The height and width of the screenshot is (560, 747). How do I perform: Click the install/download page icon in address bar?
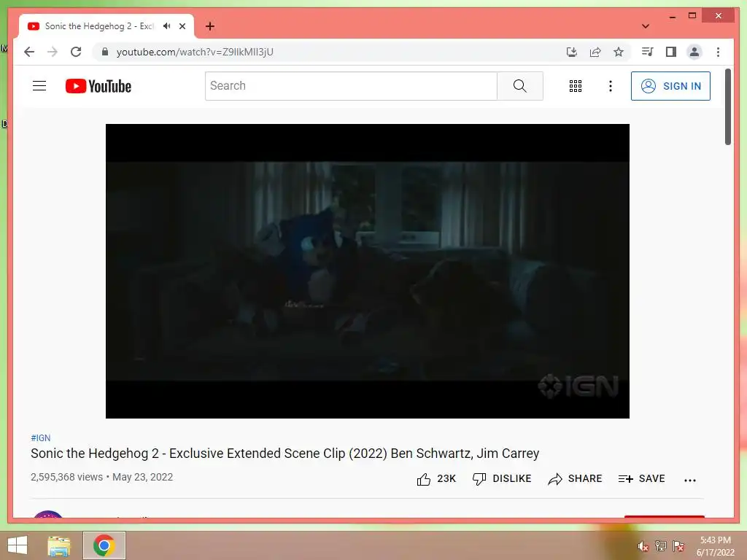point(572,52)
